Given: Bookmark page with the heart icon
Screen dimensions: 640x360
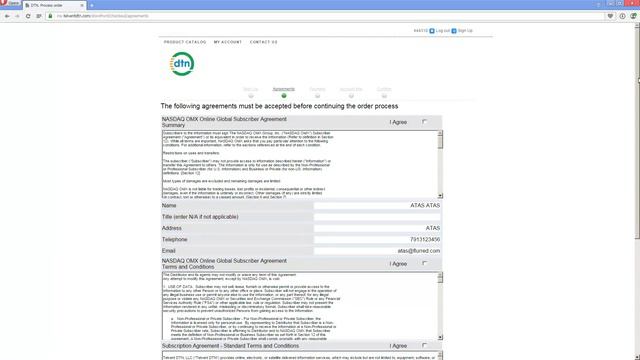Looking at the screenshot, I should 610,16.
